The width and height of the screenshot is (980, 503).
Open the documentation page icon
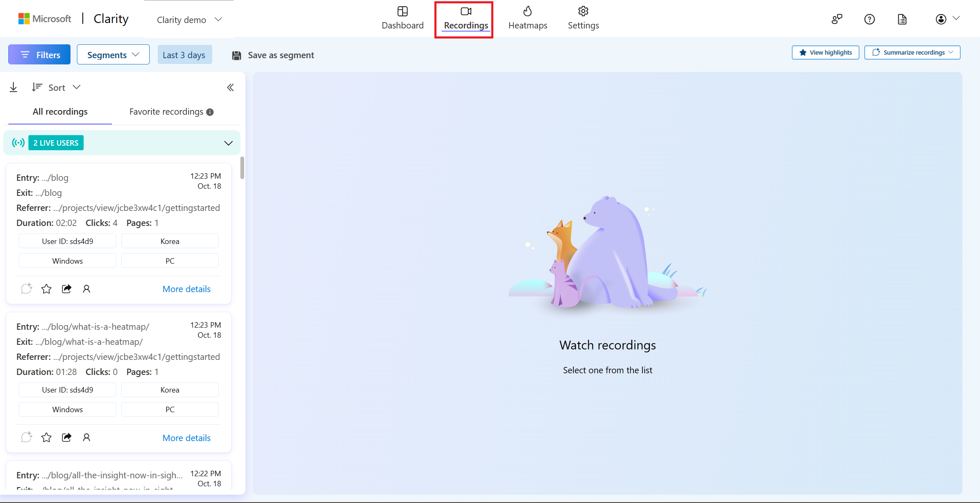coord(902,19)
